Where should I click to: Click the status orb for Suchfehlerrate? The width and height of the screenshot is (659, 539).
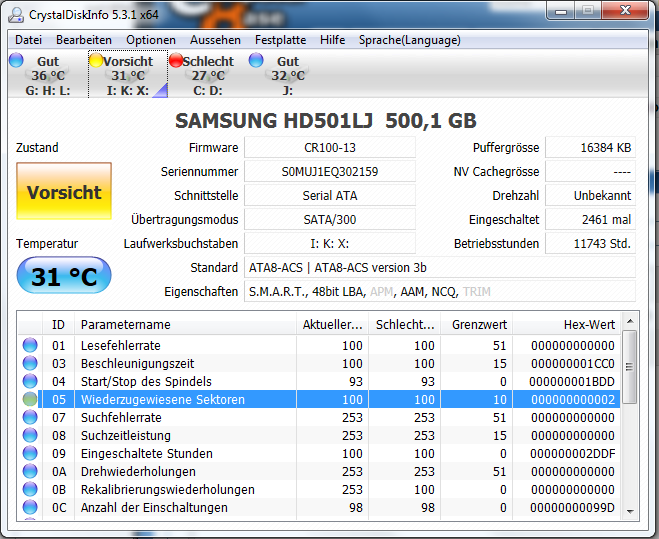[x=30, y=417]
